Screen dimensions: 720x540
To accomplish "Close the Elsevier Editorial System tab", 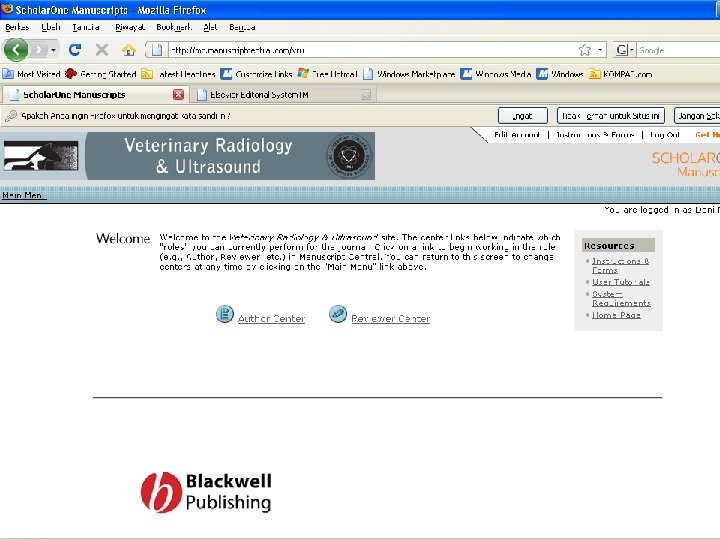I will 366,95.
